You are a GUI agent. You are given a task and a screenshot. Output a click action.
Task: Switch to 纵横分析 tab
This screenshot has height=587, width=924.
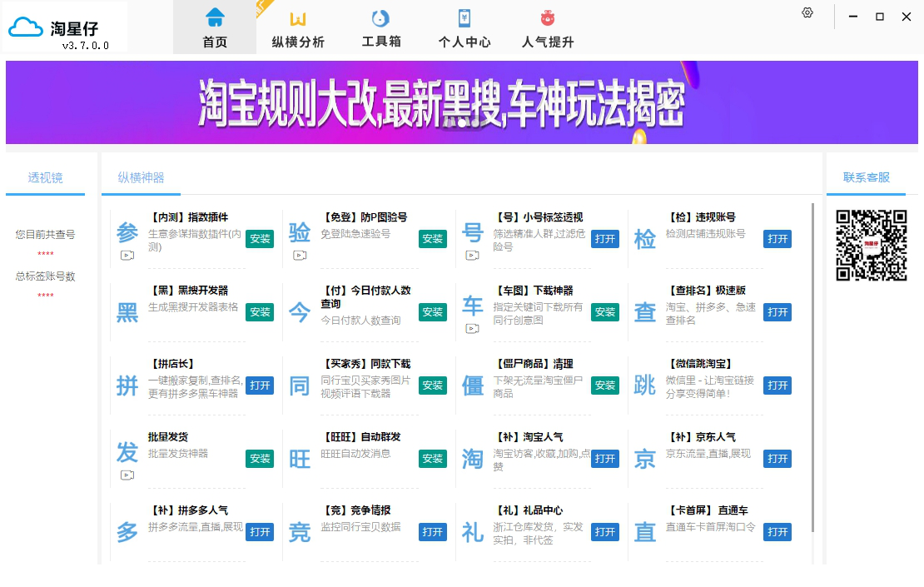[297, 27]
